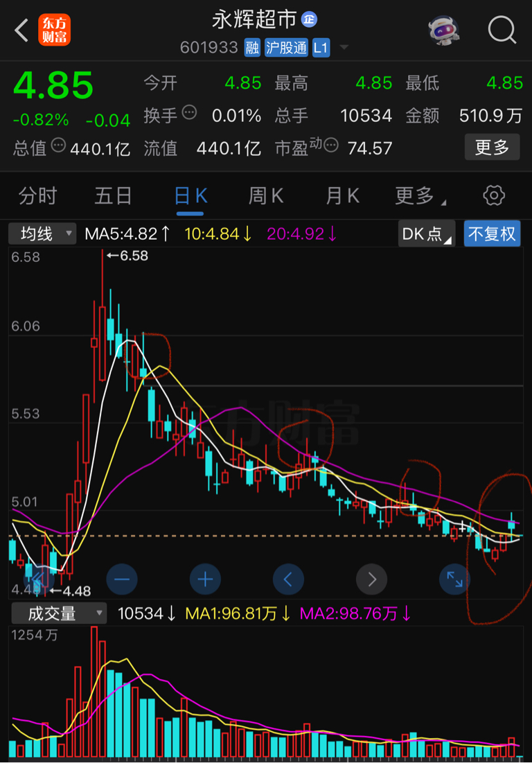Tap the 流值 440.1亿 value

click(229, 148)
